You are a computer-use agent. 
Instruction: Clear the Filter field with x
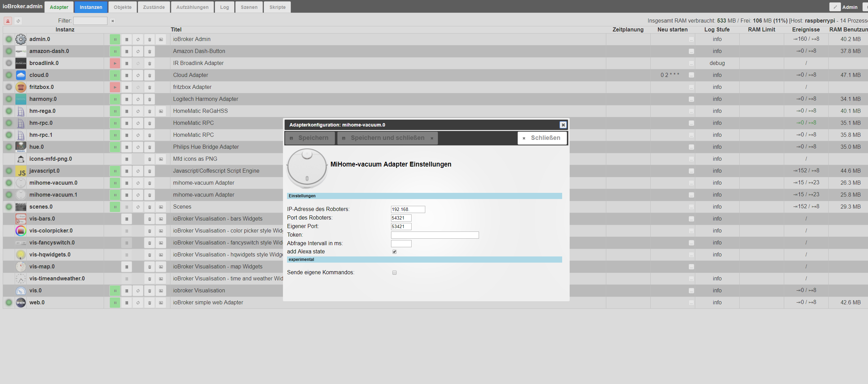click(x=113, y=21)
